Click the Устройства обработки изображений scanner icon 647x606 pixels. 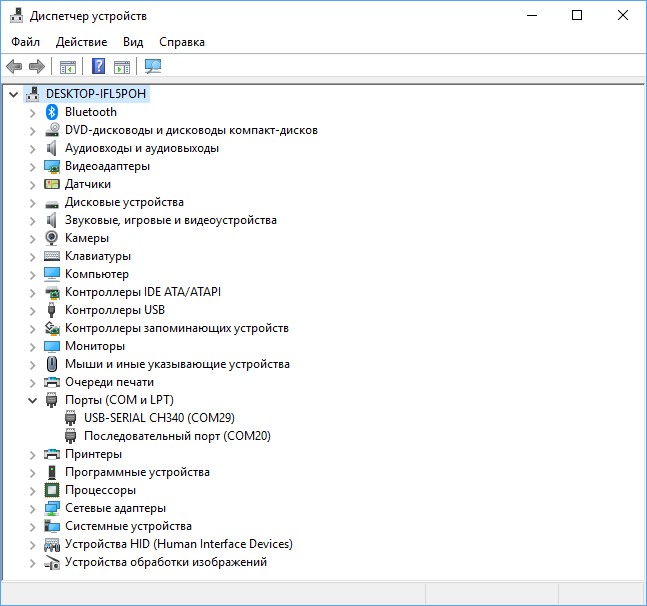point(52,562)
